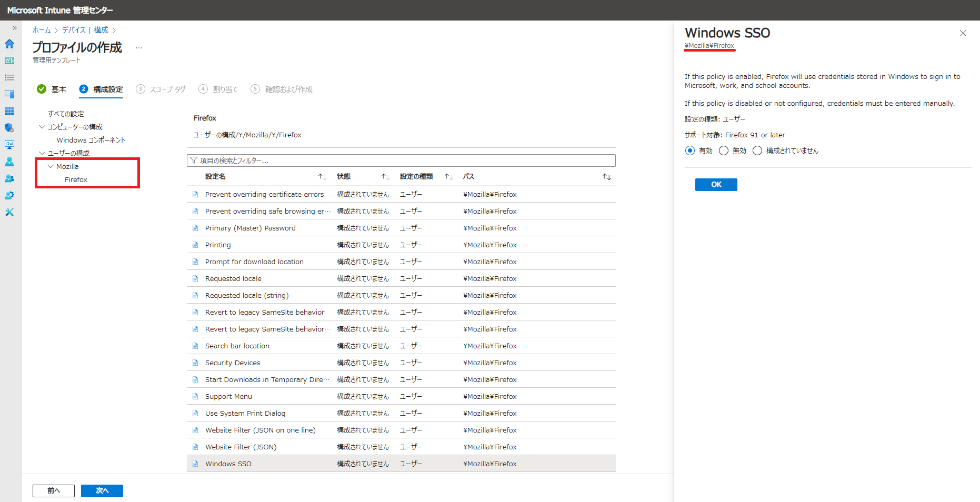Open Home from the left sidebar
The image size is (980, 502).
pyautogui.click(x=9, y=44)
